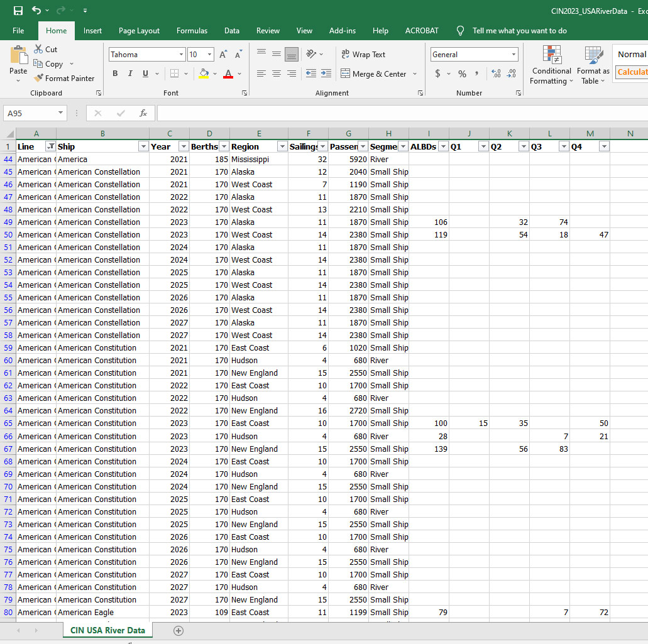Select the row 65 header
Image resolution: width=648 pixels, height=644 pixels.
[x=8, y=423]
